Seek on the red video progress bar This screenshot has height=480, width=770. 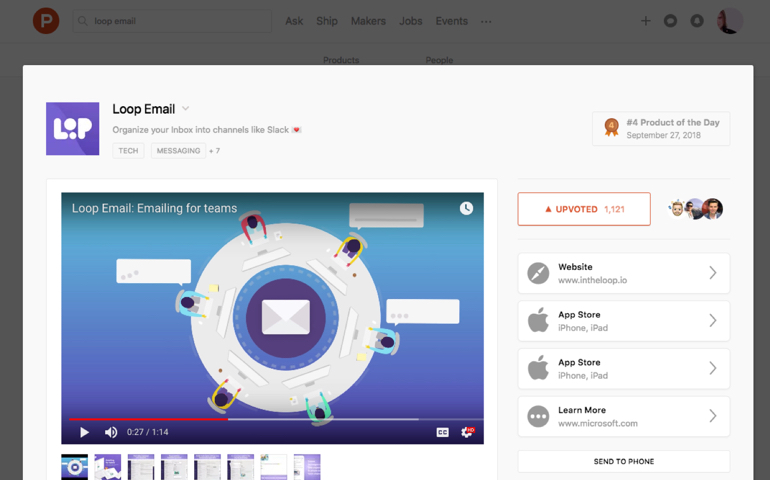(x=148, y=419)
